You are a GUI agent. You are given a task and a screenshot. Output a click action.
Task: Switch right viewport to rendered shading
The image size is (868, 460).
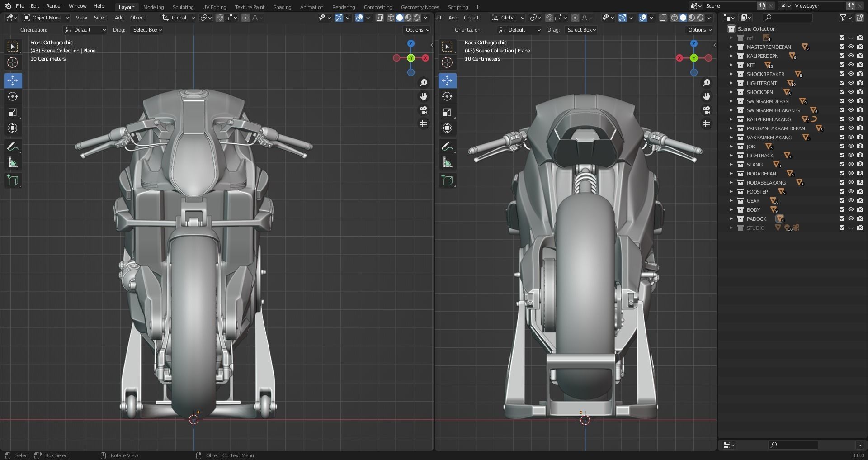700,18
